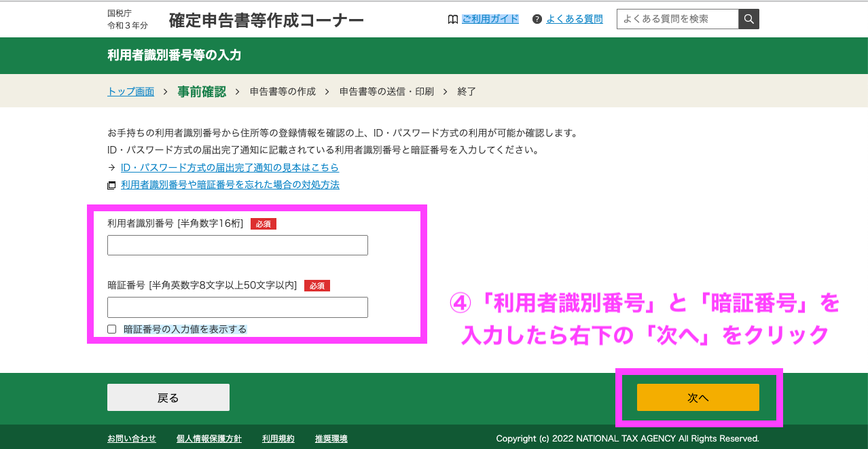Click the magnifying glass search button

click(x=748, y=19)
